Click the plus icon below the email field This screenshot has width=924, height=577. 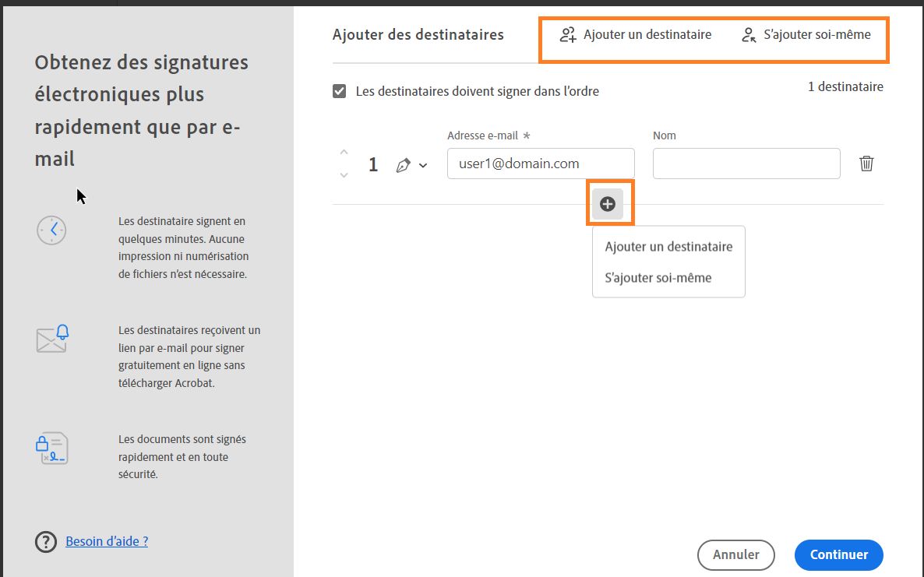[x=608, y=203]
